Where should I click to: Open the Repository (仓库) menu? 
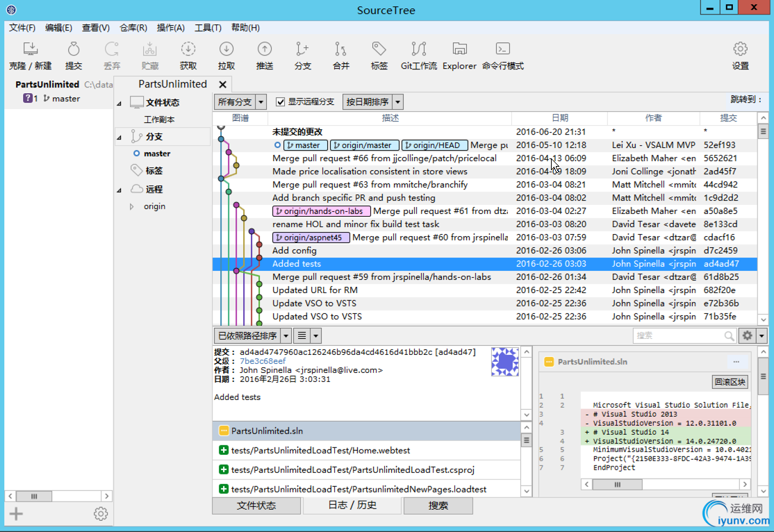point(133,28)
